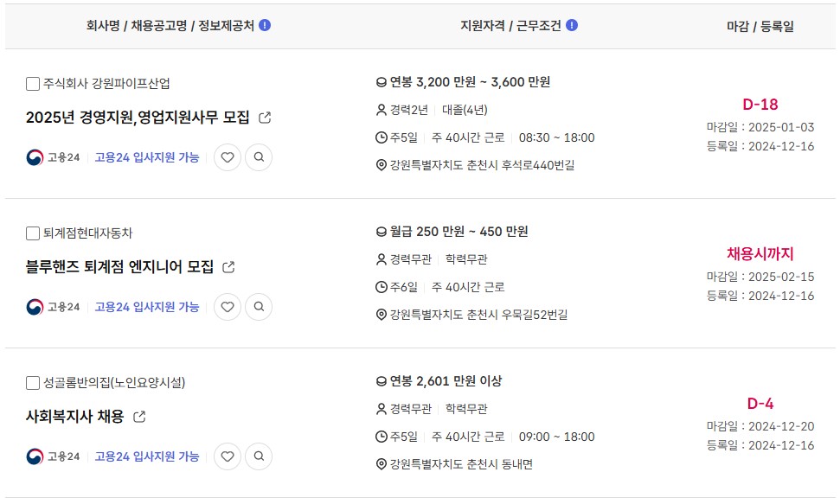Click the magnifier icon for 사회복지사 채용
This screenshot has width=840, height=504.
[259, 456]
